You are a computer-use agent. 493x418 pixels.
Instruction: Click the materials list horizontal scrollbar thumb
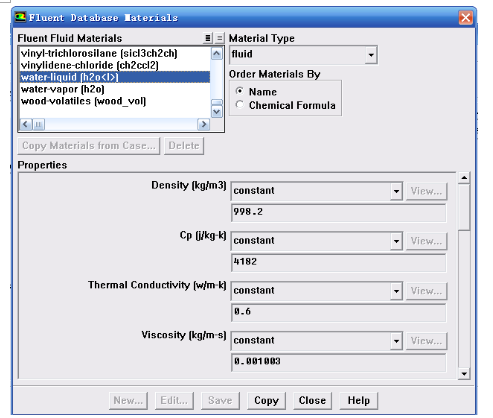coord(38,124)
